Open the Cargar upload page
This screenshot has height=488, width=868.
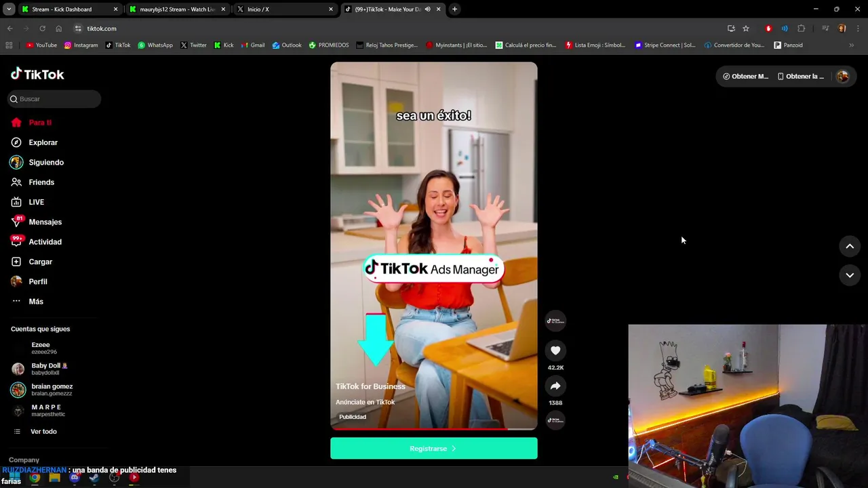31,262
